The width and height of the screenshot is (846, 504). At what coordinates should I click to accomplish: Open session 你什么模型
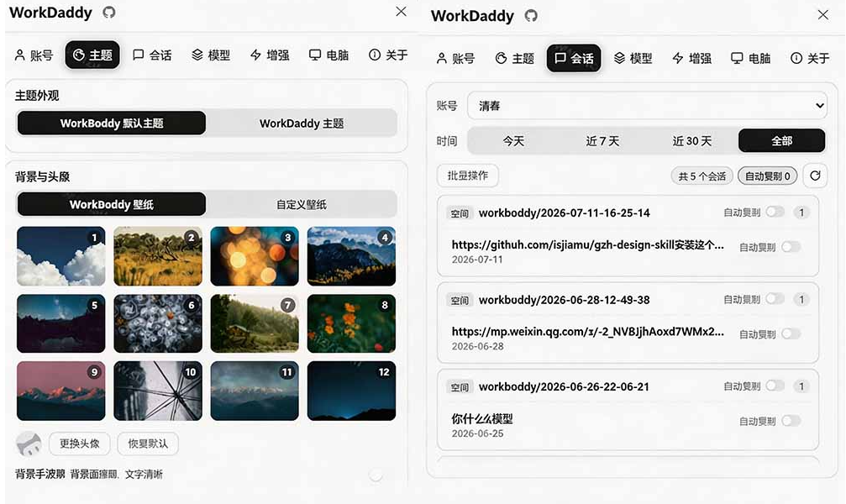[482, 419]
